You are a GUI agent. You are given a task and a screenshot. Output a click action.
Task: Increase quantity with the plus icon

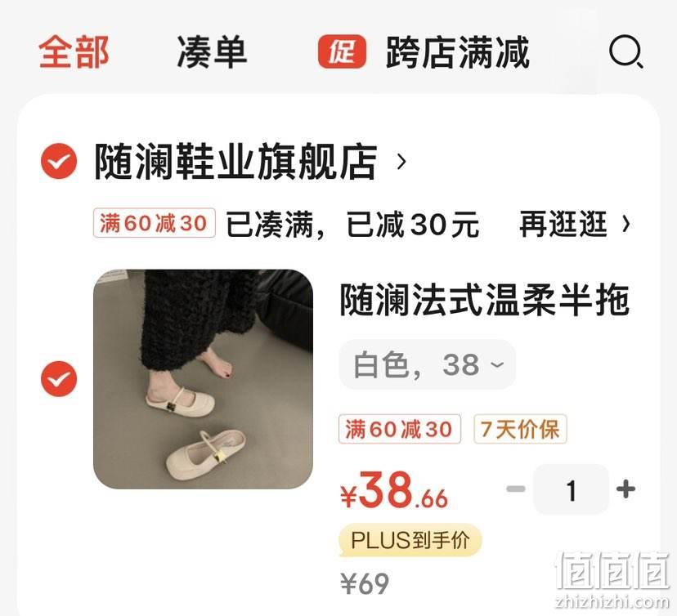click(626, 489)
